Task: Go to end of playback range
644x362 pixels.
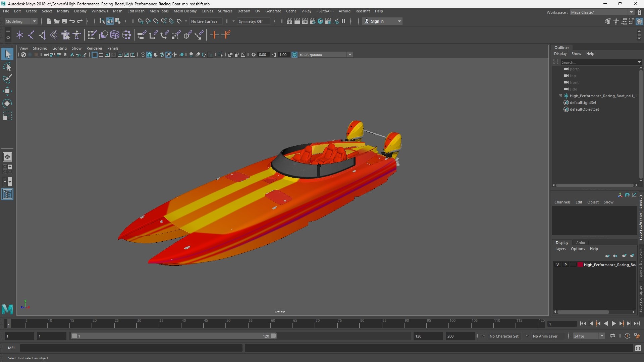Action: (637, 324)
